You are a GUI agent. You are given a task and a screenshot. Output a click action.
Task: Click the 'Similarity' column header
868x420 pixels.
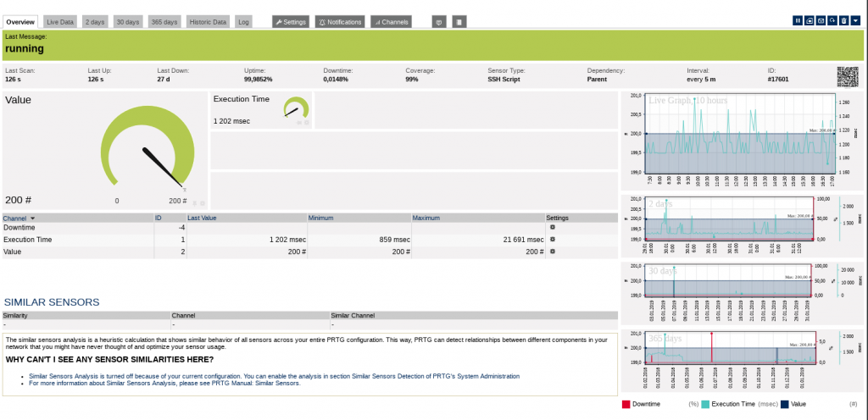(15, 316)
